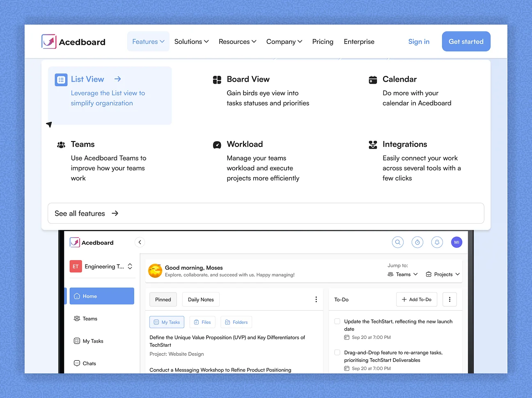This screenshot has height=398, width=532.
Task: Collapse sidebar with the left chevron button
Action: click(140, 242)
